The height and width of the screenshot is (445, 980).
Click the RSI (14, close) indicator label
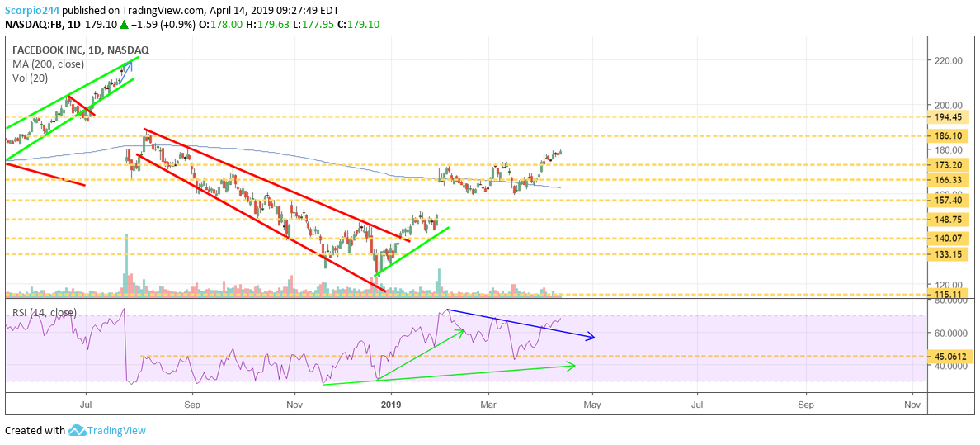(44, 312)
